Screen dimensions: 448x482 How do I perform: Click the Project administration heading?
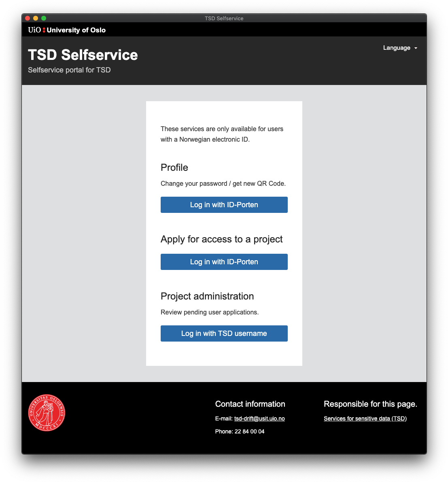tap(207, 296)
